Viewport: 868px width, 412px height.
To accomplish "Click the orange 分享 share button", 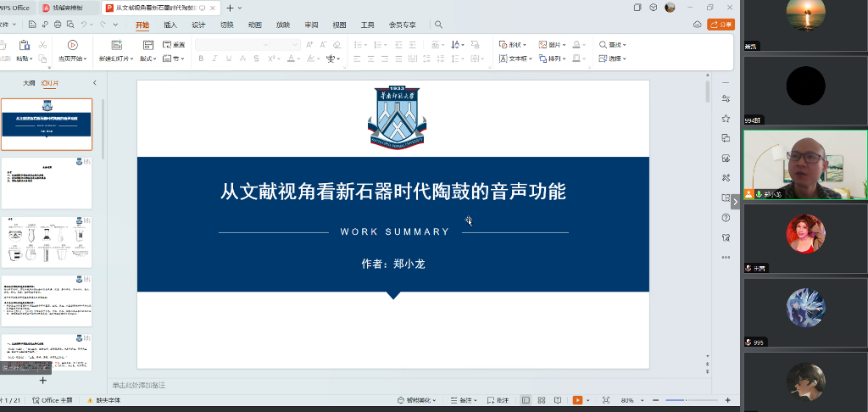I will (721, 25).
